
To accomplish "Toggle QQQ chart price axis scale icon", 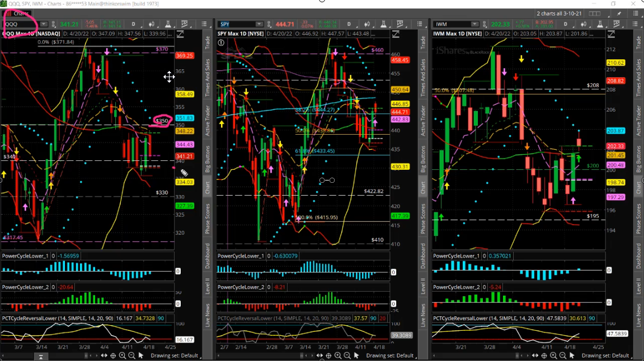I will 180,34.
